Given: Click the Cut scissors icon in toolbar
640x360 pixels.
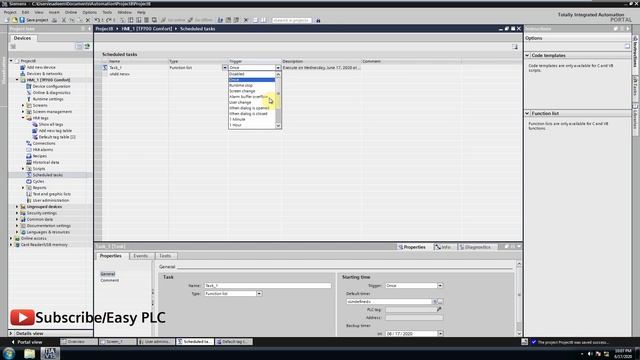Looking at the screenshot, I should click(x=64, y=20).
